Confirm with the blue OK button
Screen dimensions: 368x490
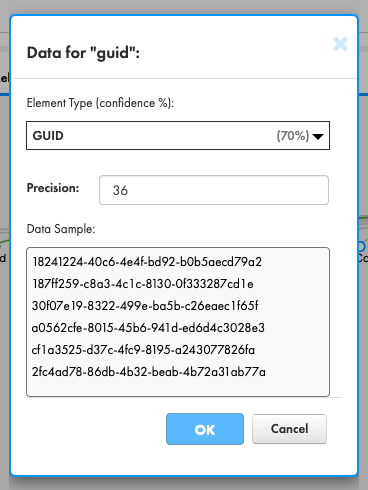pos(205,429)
